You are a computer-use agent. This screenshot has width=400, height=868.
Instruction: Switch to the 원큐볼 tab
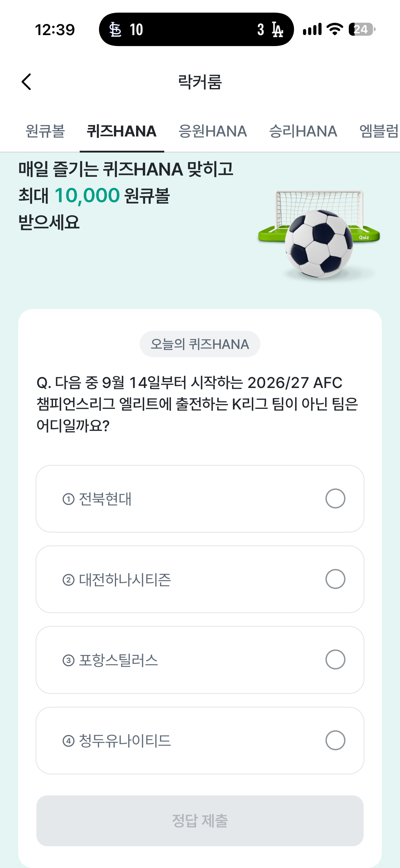[x=45, y=131]
